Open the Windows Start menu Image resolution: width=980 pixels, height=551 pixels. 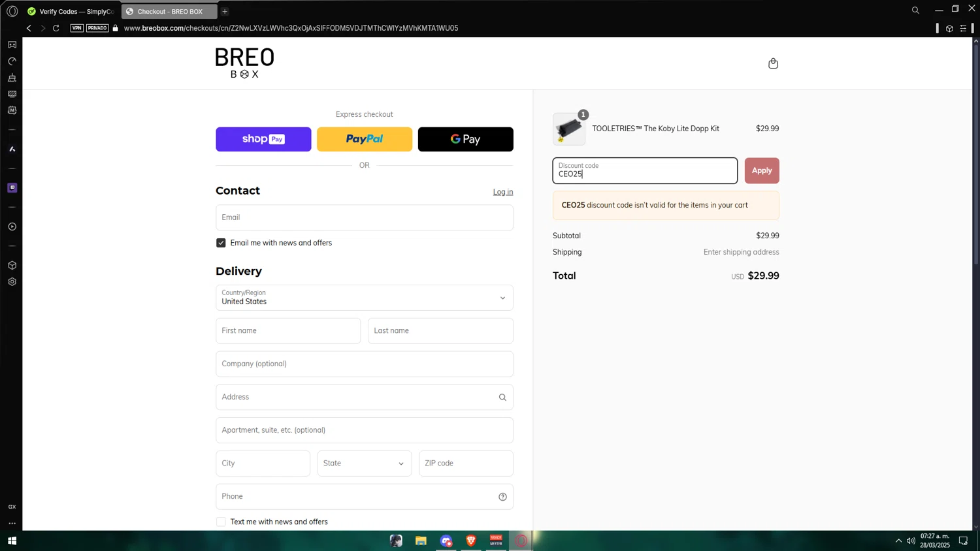12,541
